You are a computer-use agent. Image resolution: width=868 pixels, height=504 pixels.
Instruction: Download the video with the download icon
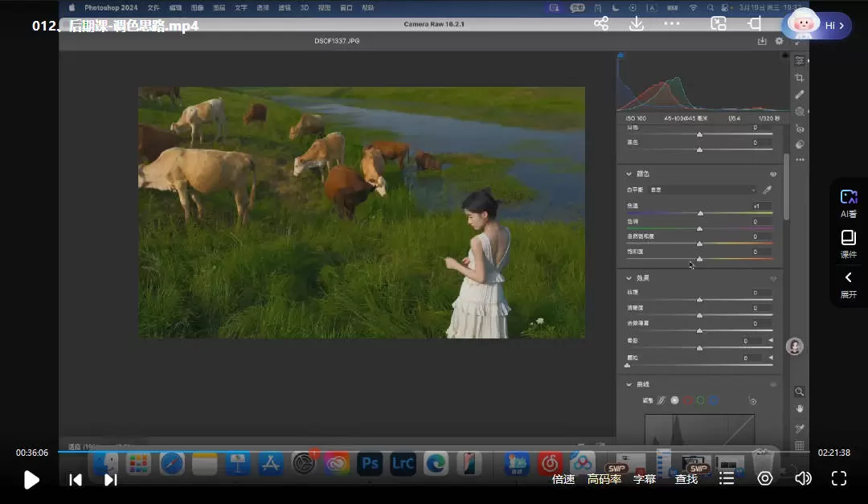[x=637, y=23]
